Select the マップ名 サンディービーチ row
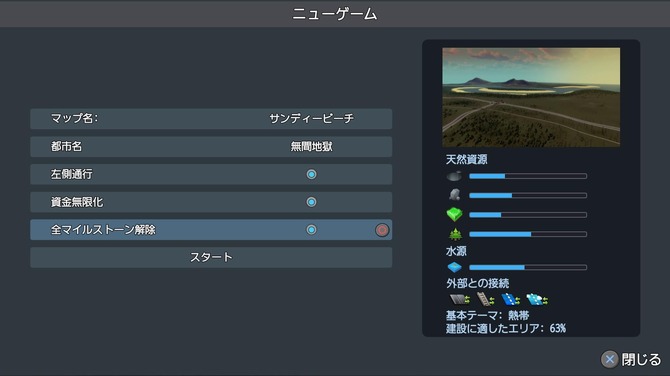 click(x=211, y=118)
